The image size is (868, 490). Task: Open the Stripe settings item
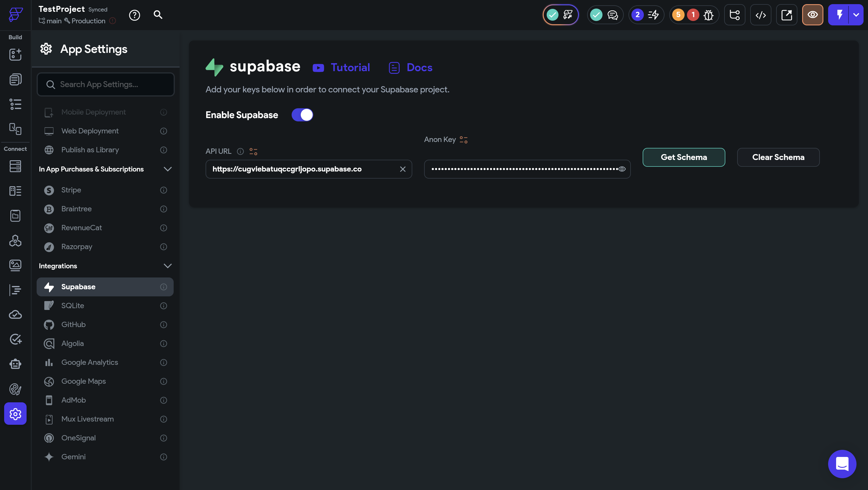pos(71,190)
